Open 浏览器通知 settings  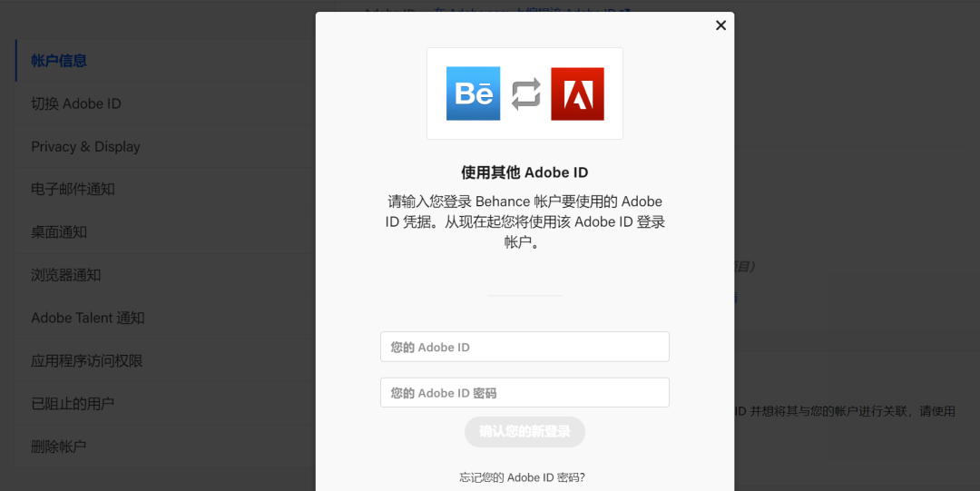click(166, 275)
